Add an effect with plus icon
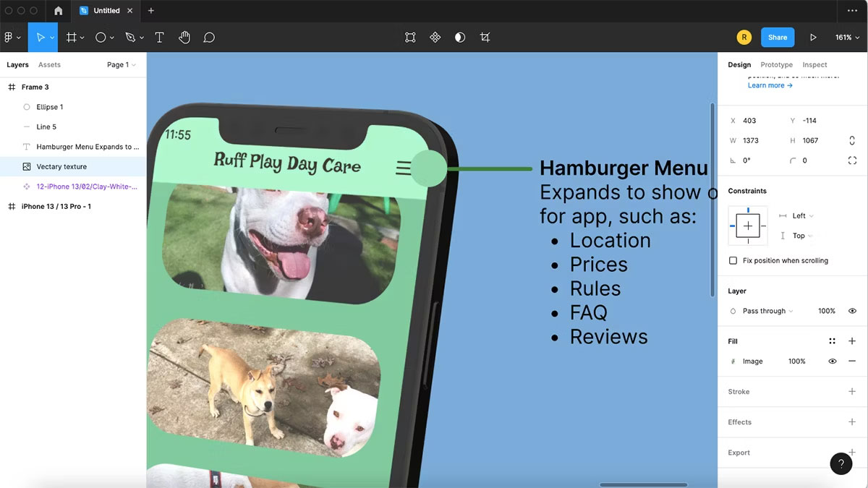Image resolution: width=868 pixels, height=488 pixels. (852, 422)
